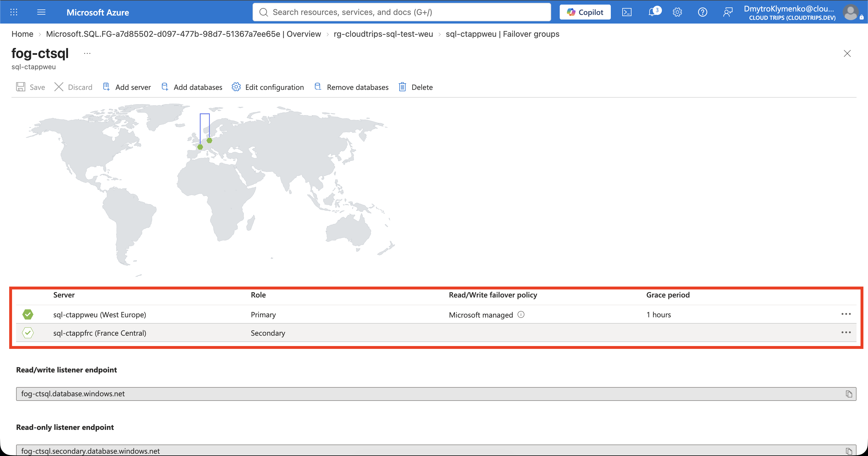Open the help question mark icon
Viewport: 868px width, 456px height.
[x=703, y=12]
